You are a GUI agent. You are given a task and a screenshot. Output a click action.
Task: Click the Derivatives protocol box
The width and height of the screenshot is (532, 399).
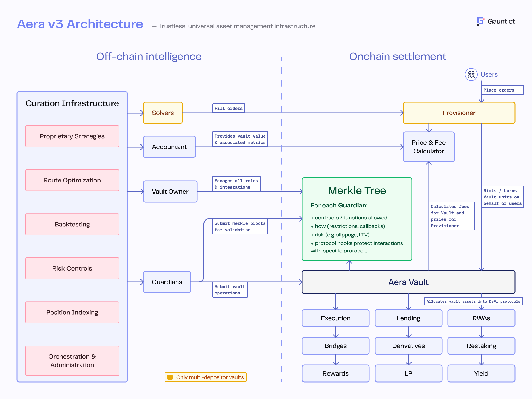click(x=408, y=346)
